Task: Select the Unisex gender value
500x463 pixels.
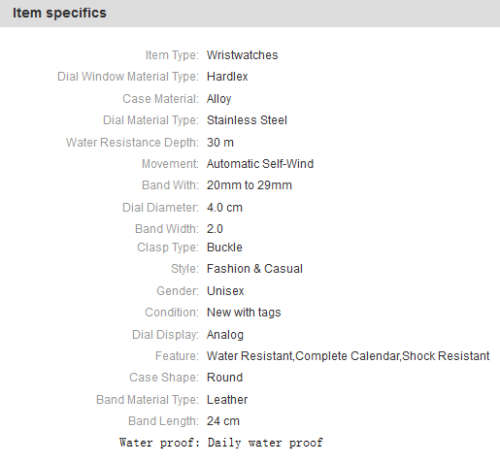Action: point(225,291)
